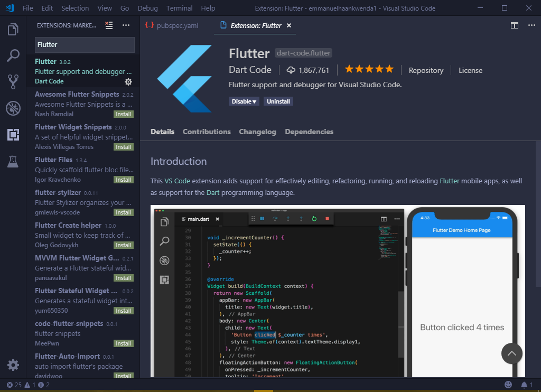The image size is (541, 392).
Task: Open the Search view in the activity bar
Action: pos(13,55)
